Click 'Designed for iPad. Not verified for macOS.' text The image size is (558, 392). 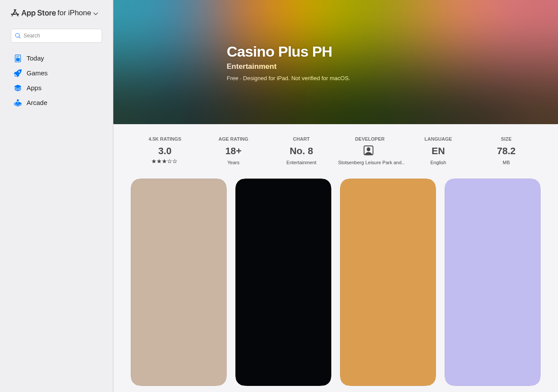click(296, 78)
